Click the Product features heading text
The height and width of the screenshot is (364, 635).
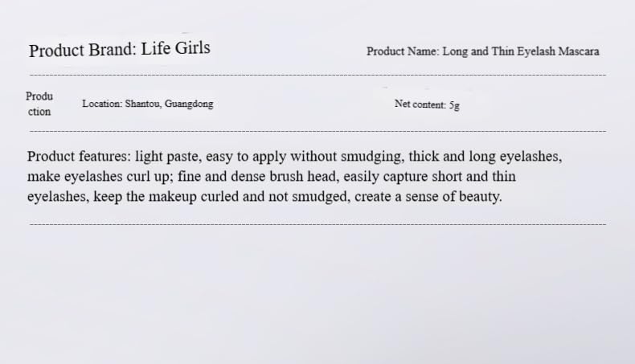(80, 157)
